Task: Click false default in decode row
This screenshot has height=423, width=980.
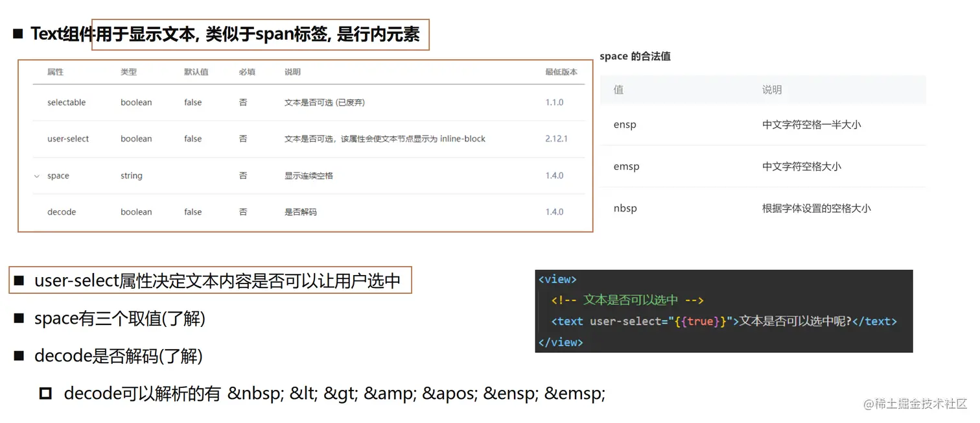Action: [192, 212]
